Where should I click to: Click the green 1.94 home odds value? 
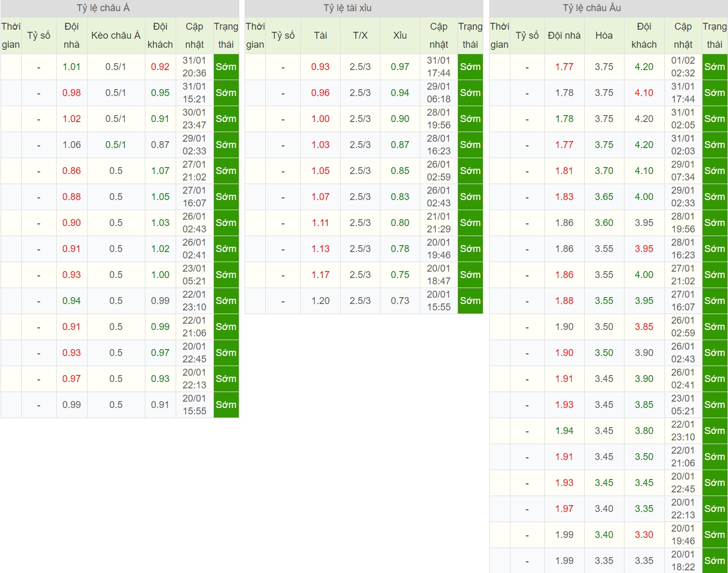pyautogui.click(x=564, y=431)
